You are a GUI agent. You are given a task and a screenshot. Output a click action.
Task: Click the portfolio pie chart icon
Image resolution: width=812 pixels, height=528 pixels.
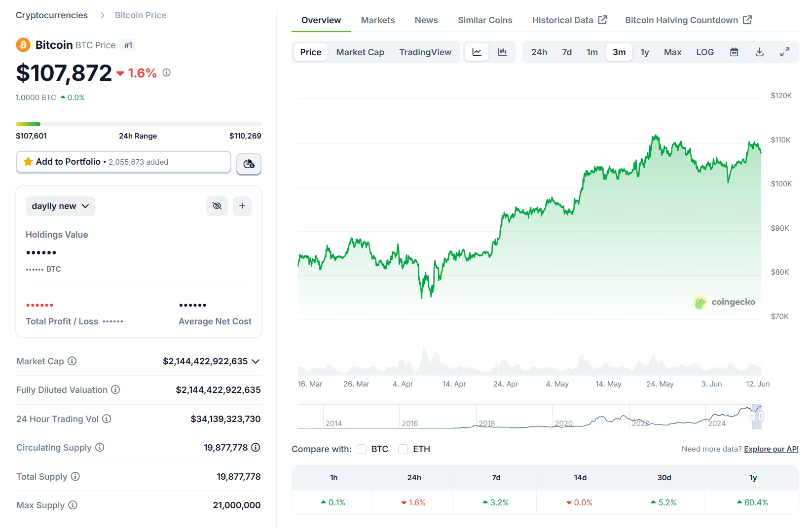[249, 164]
